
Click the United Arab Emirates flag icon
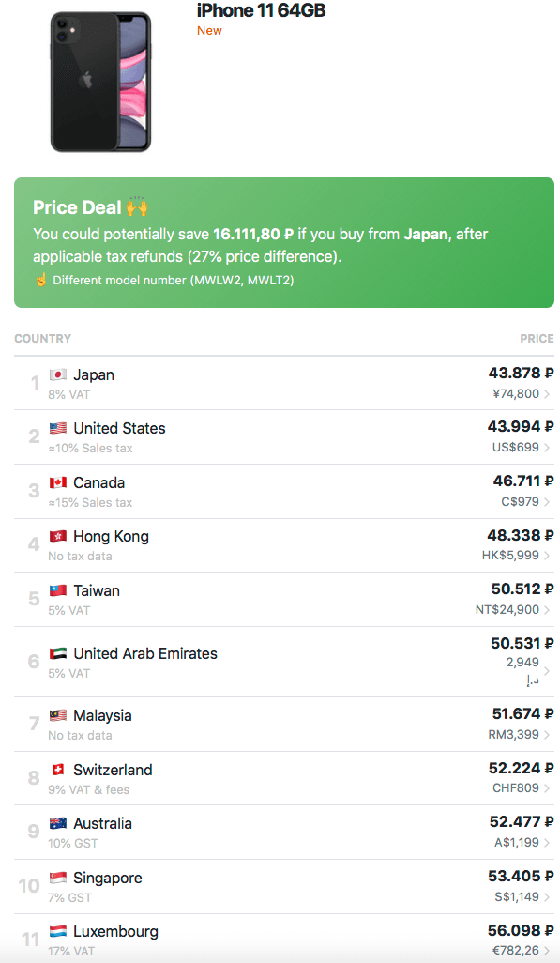[58, 653]
